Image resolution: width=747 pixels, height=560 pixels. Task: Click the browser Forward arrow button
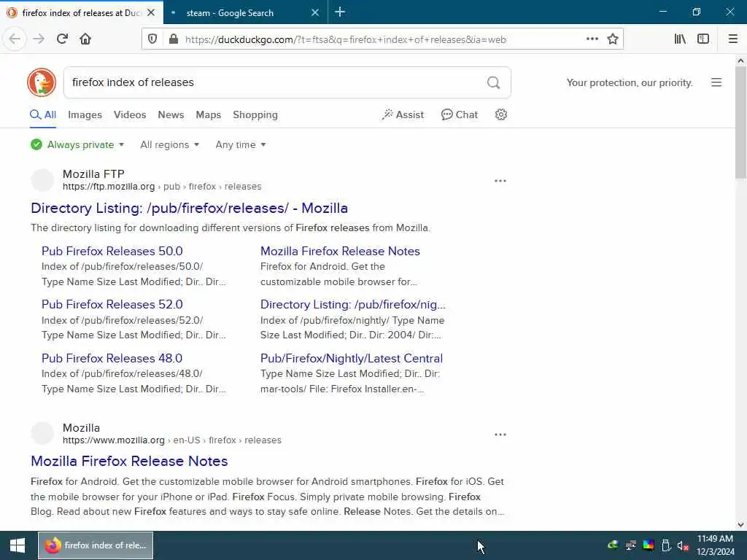click(x=39, y=39)
